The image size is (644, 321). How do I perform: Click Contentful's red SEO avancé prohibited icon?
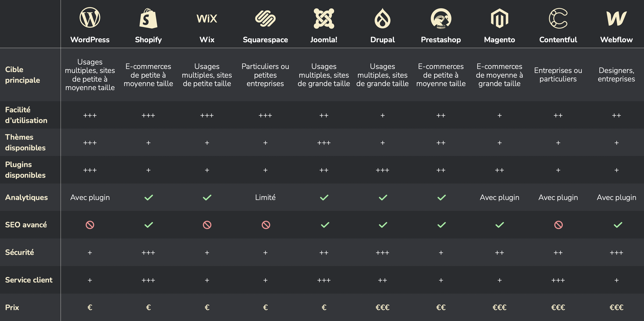click(x=558, y=225)
